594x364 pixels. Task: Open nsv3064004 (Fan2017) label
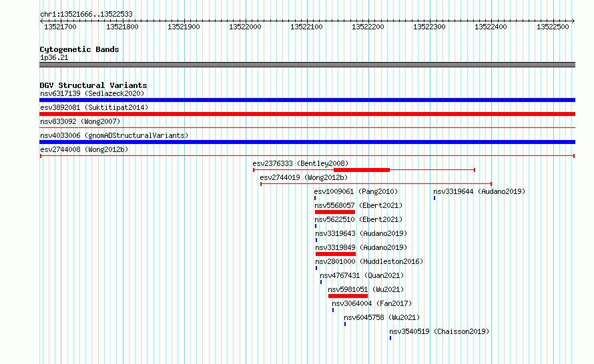372,303
